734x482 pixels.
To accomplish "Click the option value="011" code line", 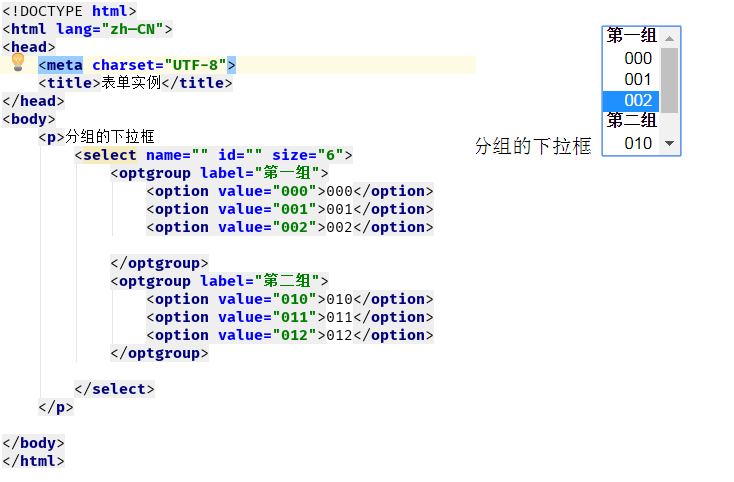I will [290, 317].
